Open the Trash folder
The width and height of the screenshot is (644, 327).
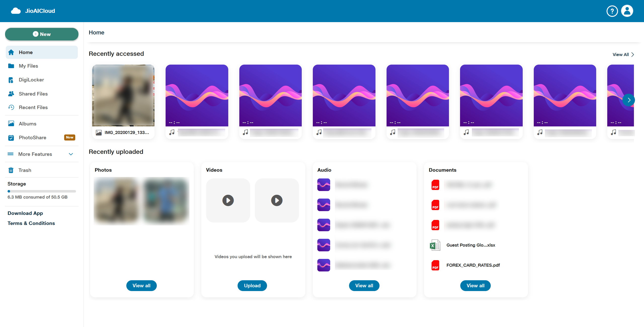click(25, 170)
